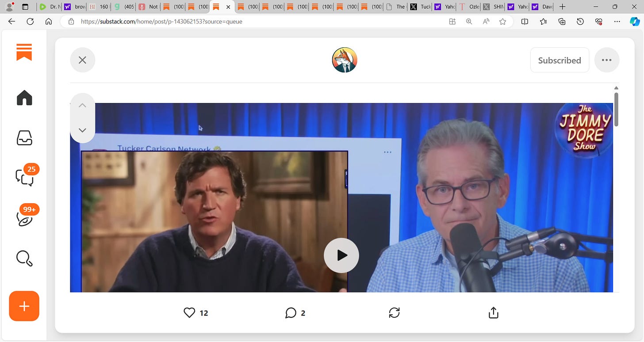The image size is (644, 342).
Task: Open Favorites list icon
Action: [x=543, y=21]
